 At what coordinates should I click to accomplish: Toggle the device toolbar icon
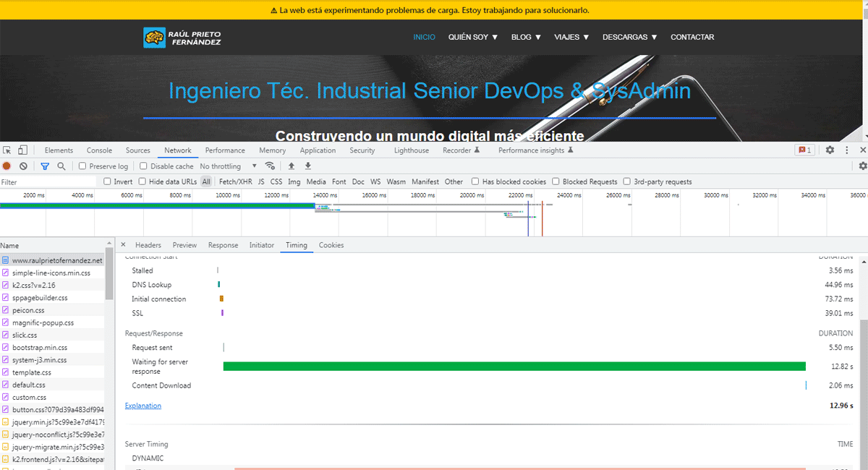point(24,150)
